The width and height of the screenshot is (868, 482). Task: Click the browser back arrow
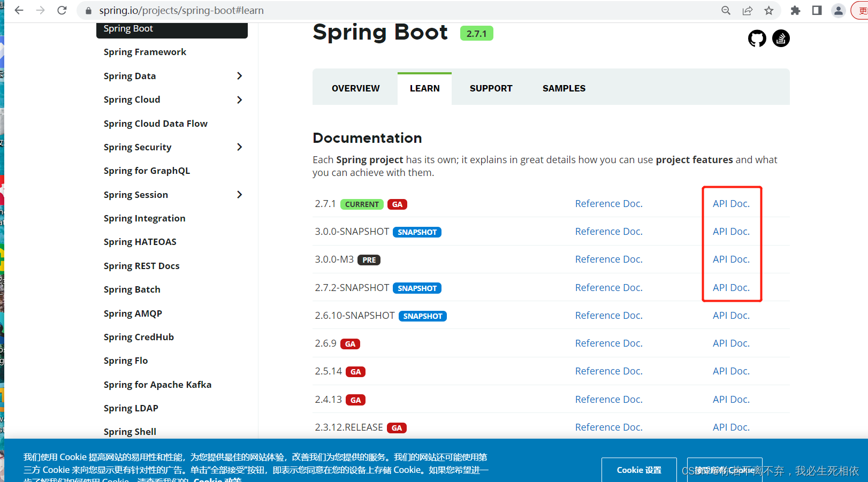19,10
